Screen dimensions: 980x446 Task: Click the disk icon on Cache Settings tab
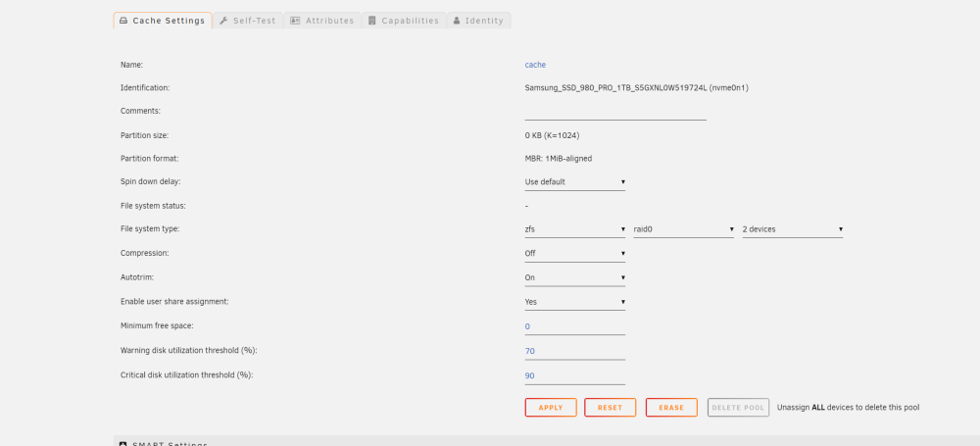(x=123, y=21)
